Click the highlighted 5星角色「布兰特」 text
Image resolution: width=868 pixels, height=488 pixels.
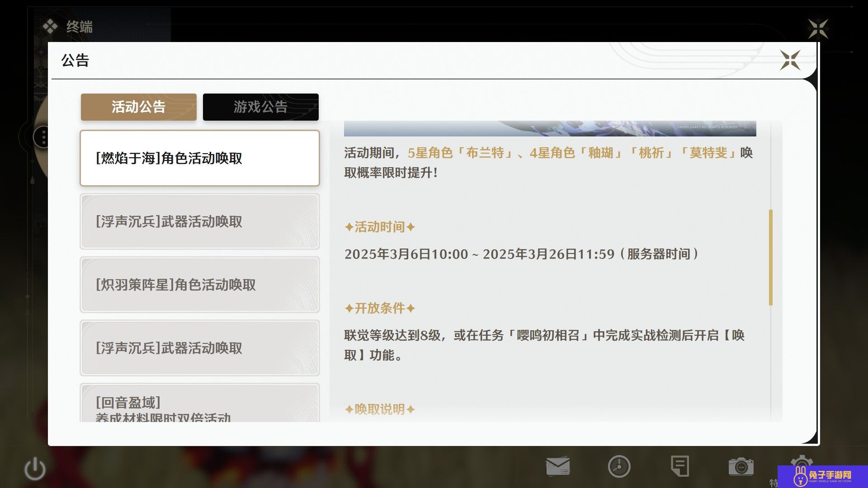click(461, 153)
